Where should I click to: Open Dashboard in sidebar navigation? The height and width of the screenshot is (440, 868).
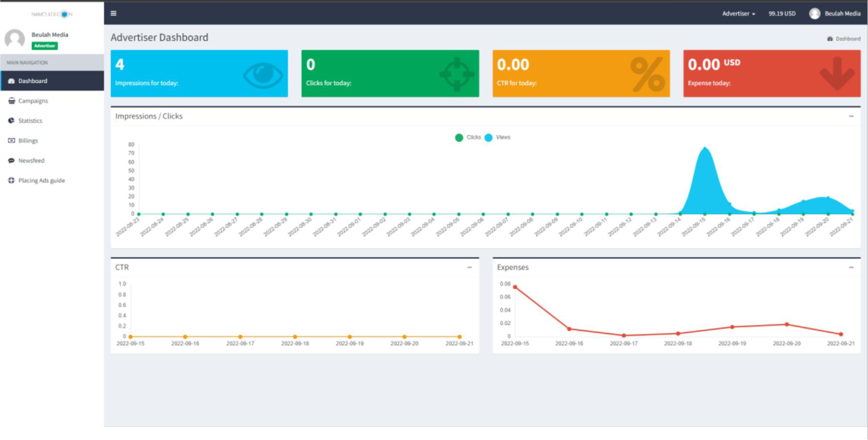(x=52, y=81)
